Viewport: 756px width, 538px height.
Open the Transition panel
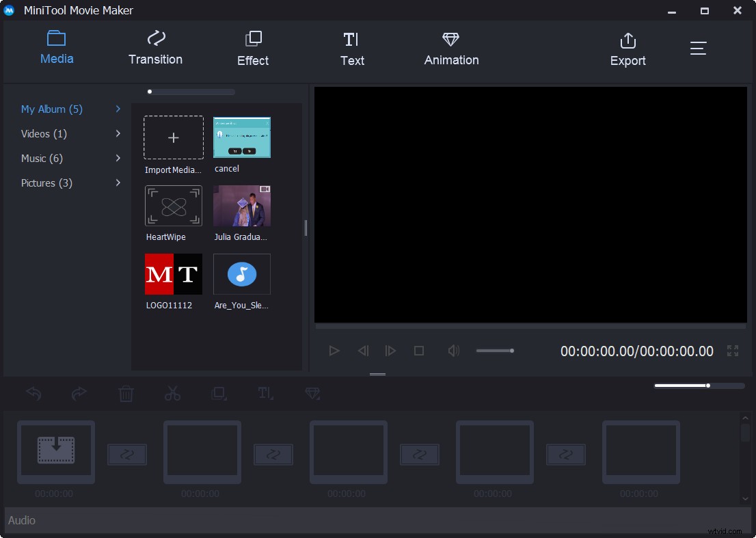pos(155,48)
